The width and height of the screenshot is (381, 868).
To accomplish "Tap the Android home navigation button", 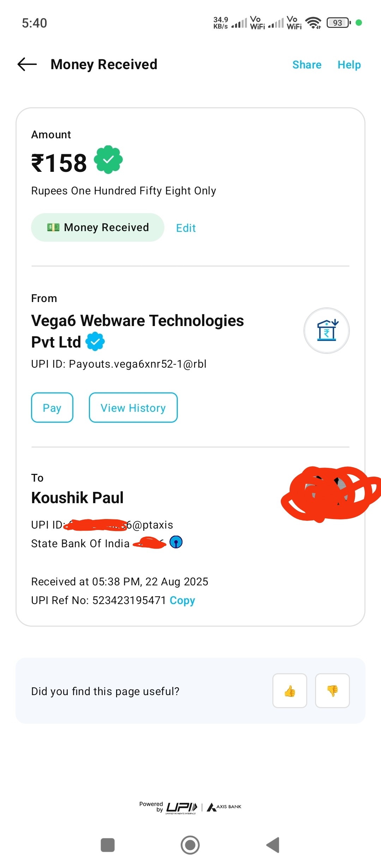I will [190, 845].
